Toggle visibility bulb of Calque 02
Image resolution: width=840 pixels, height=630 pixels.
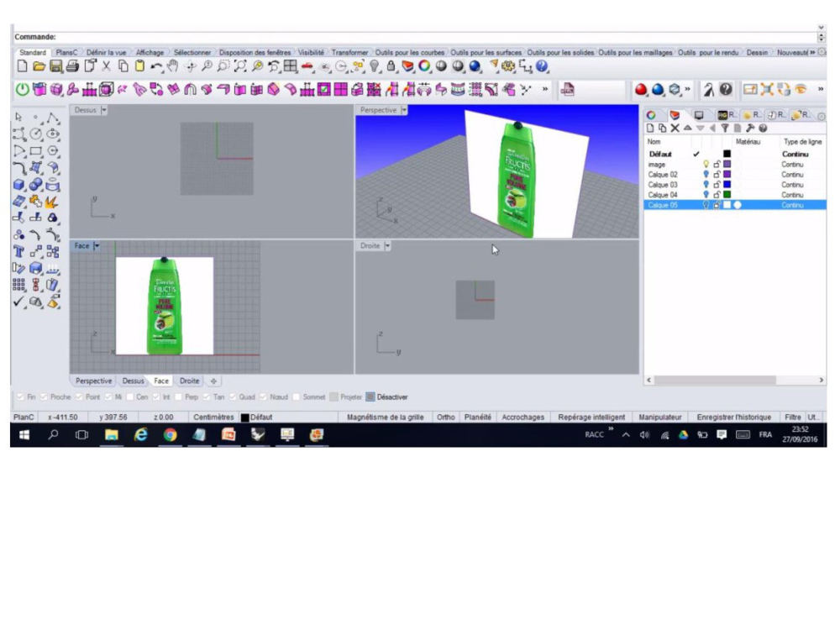pyautogui.click(x=706, y=175)
